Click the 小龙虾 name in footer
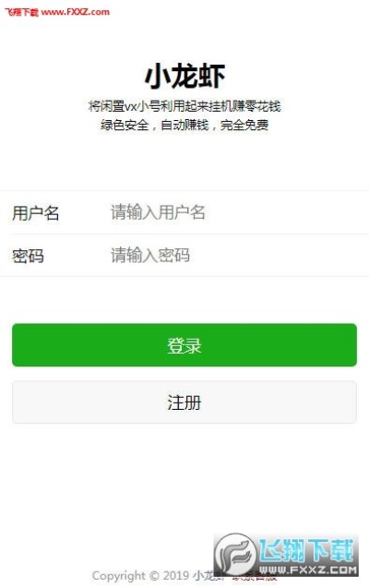 (209, 575)
